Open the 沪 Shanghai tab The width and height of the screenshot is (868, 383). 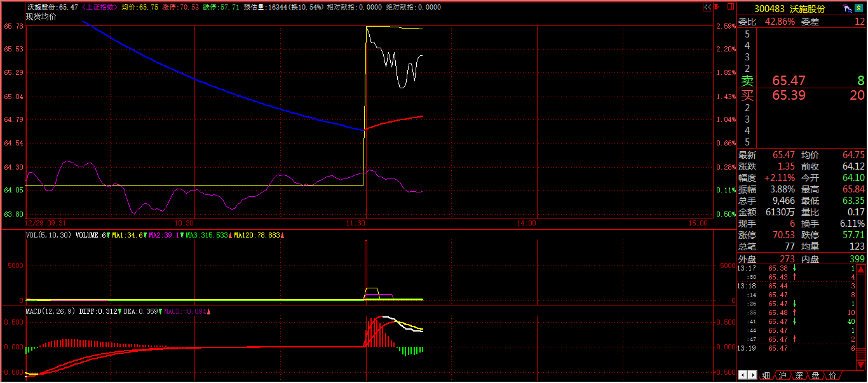[783, 376]
